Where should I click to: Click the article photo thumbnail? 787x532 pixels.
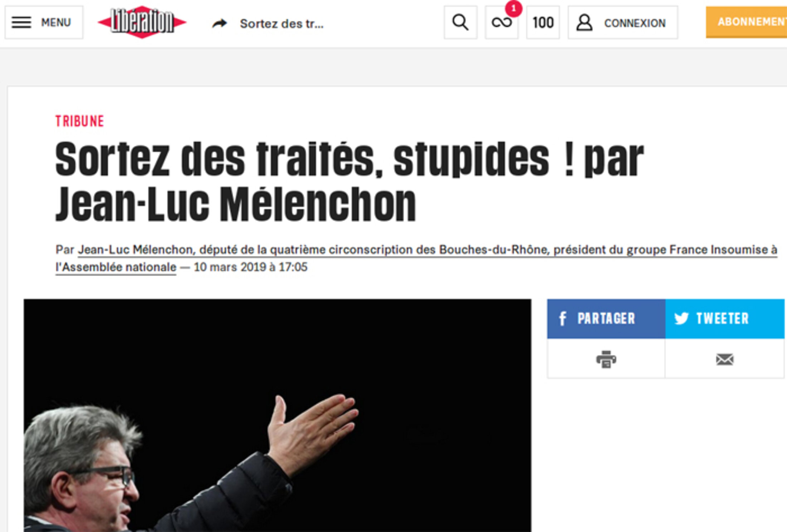coord(277,415)
